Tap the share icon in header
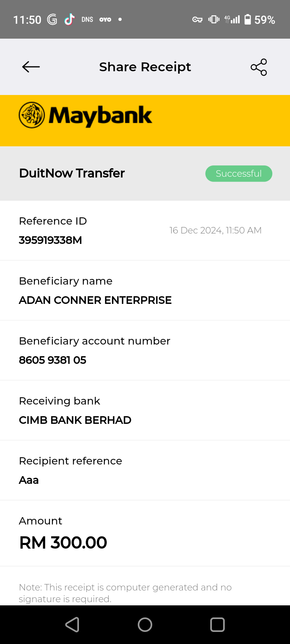The width and height of the screenshot is (290, 644). point(259,67)
